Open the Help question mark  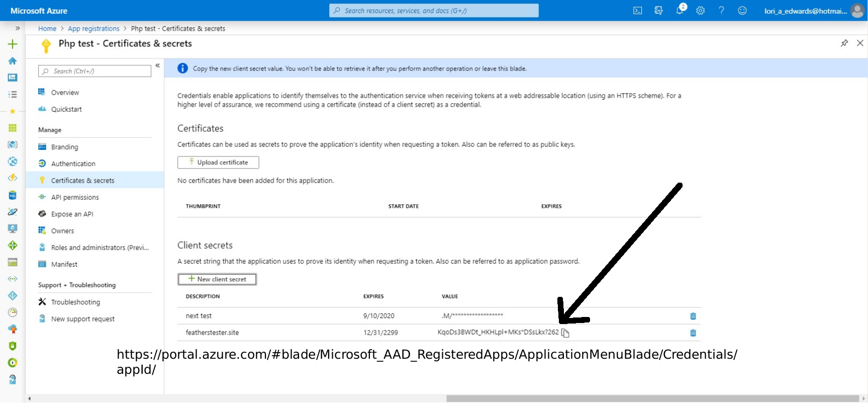coord(721,11)
